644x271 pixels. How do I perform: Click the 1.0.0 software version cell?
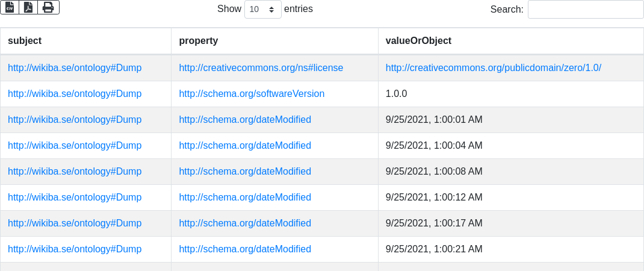397,94
